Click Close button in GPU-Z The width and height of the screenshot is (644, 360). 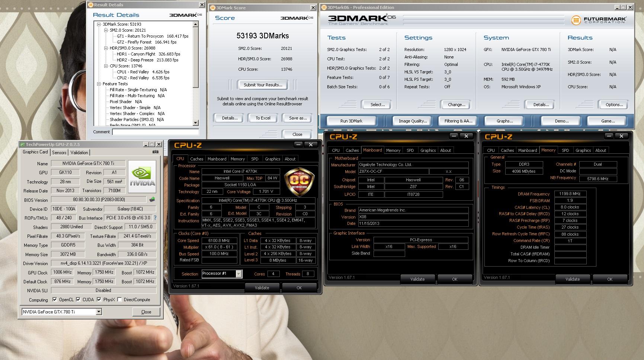coord(146,312)
